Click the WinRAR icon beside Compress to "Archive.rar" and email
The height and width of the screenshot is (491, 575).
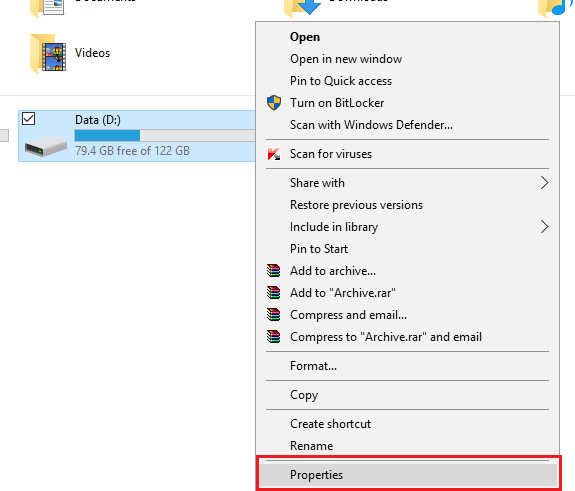click(274, 337)
